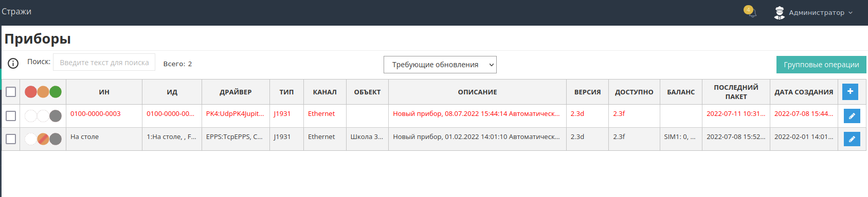Toggle the select-all checkbox in header
Viewport: 868px width, 197px height.
[11, 92]
